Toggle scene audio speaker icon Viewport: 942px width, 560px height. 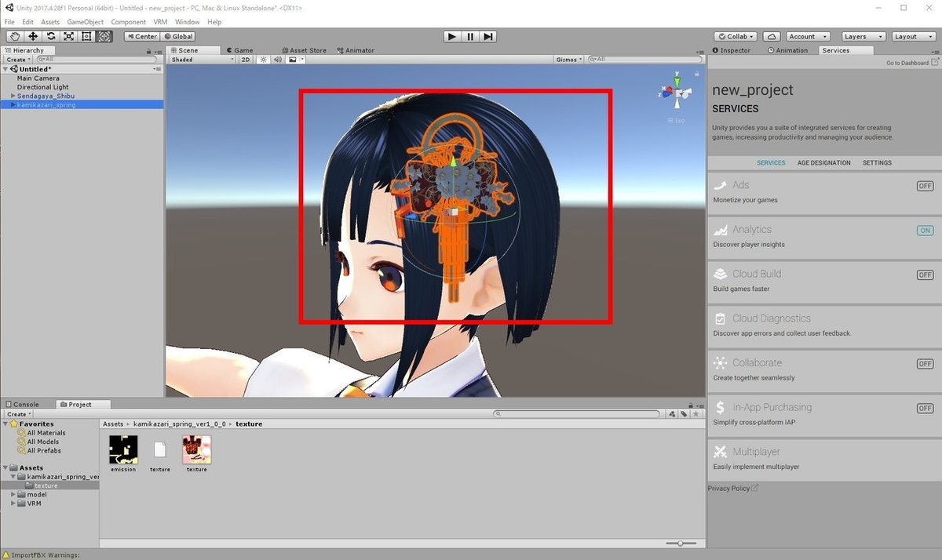pyautogui.click(x=277, y=60)
